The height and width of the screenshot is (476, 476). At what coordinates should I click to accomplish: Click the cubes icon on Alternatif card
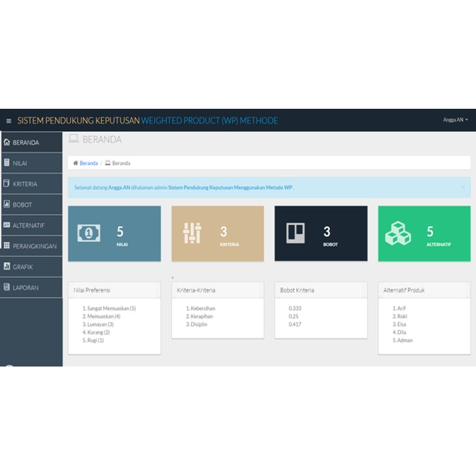[x=398, y=233]
